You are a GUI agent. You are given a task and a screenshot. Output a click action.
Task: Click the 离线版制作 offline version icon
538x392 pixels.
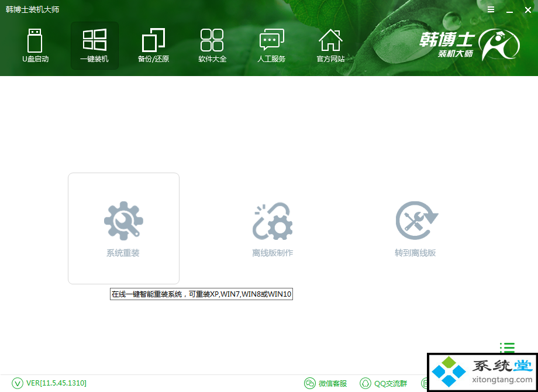coord(273,221)
